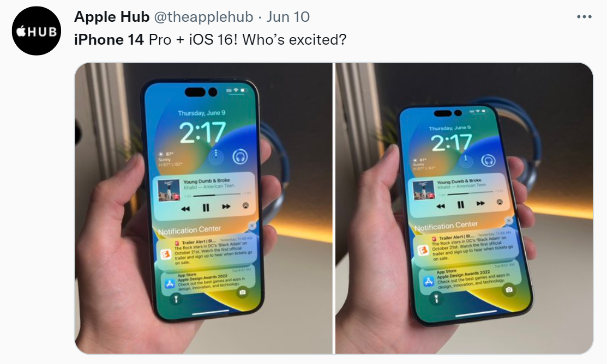Open the tweet's three-dot more menu
607x364 pixels.
click(x=584, y=17)
